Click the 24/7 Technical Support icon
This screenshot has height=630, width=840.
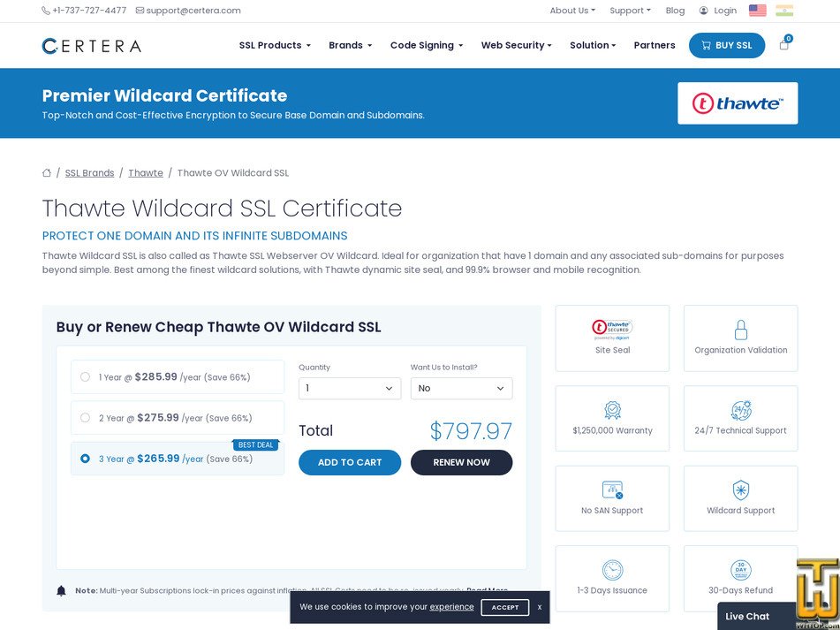pos(740,410)
